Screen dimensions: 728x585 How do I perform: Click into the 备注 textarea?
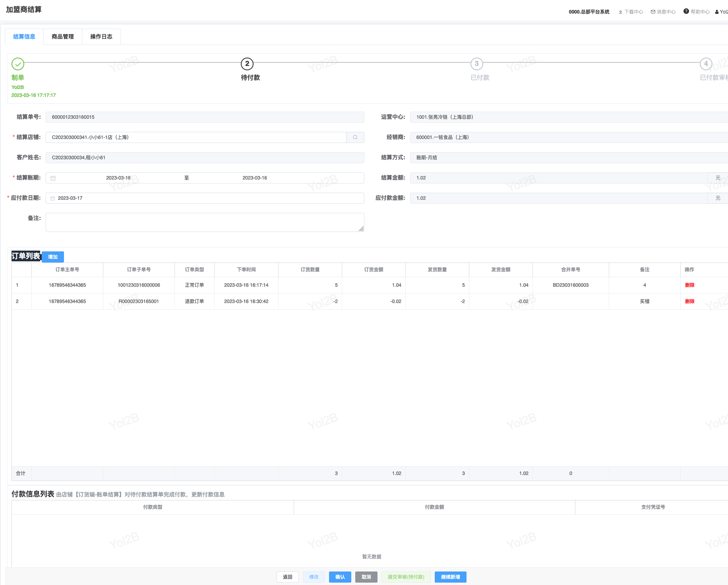click(205, 222)
